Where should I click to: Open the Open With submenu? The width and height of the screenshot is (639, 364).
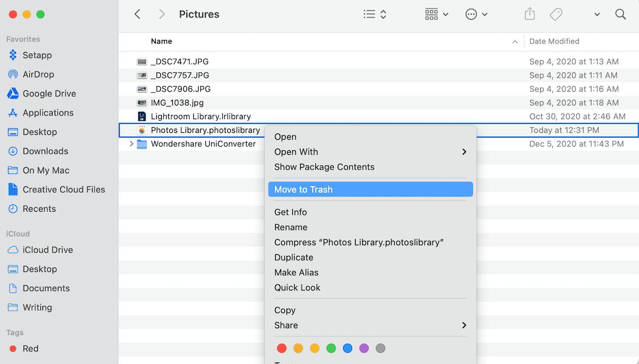(x=296, y=152)
